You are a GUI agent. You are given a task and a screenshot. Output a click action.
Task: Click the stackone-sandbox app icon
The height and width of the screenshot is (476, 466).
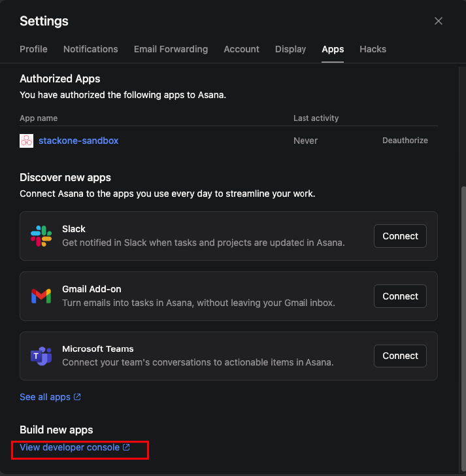coord(26,141)
